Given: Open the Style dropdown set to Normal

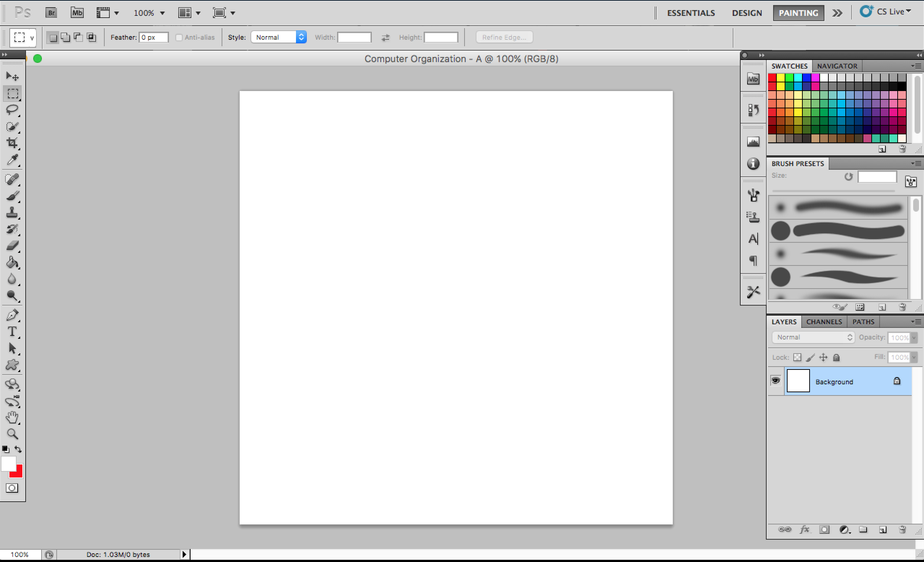Looking at the screenshot, I should click(279, 37).
